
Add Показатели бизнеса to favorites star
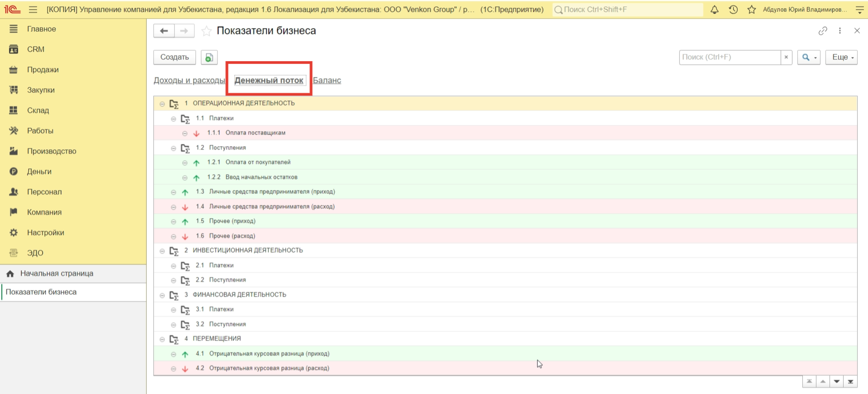point(206,31)
